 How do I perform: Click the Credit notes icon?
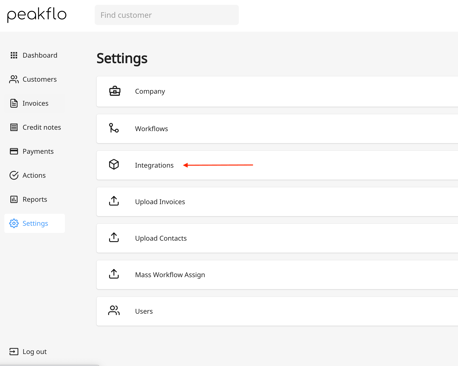14,127
